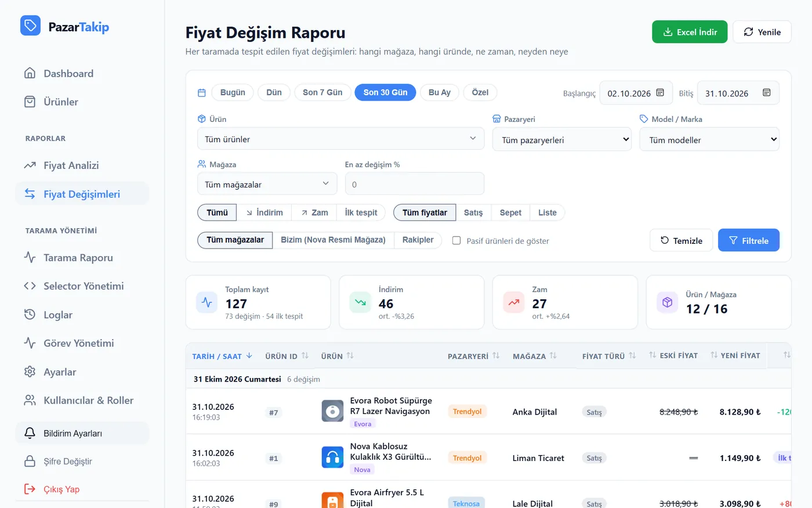The image size is (812, 508).
Task: Click the Zam upward trend icon
Action: point(514,302)
